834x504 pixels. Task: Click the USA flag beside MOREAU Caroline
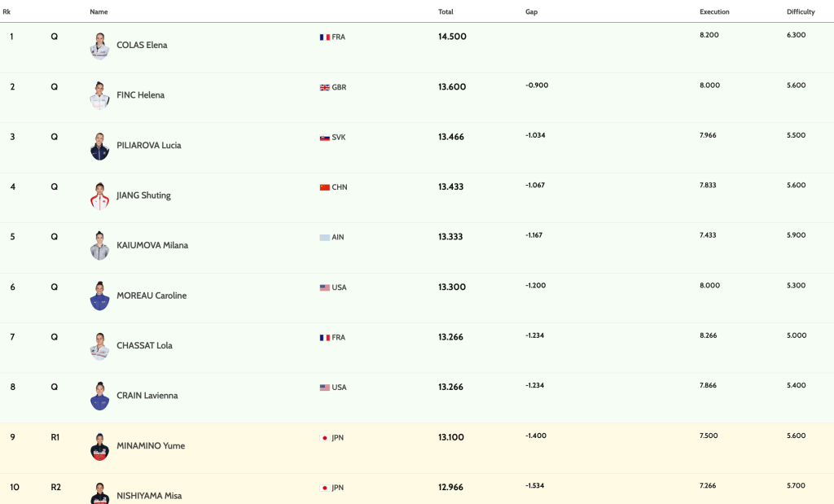coord(324,287)
